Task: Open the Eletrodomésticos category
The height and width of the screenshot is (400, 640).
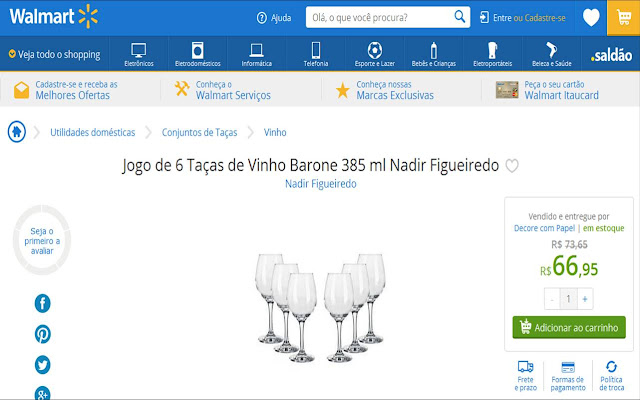Action: point(198,54)
